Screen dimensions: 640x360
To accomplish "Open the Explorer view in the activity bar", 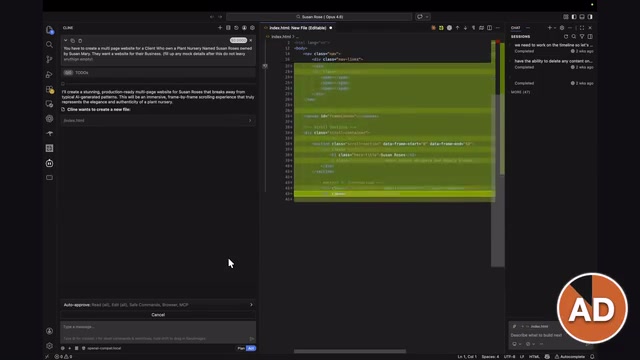I will tap(49, 29).
